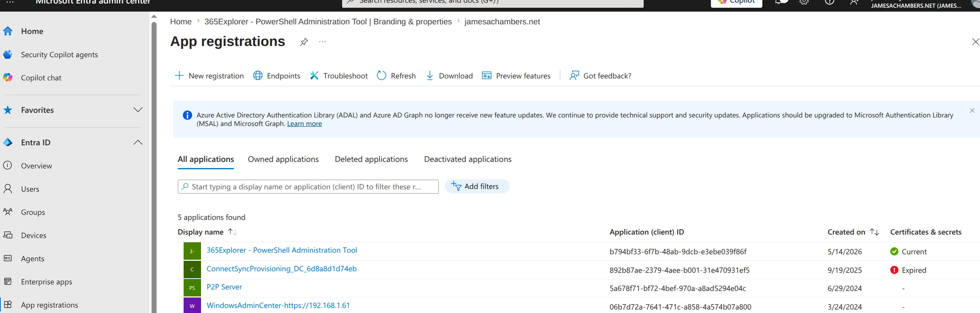Open the Agents sidebar item

(32, 259)
